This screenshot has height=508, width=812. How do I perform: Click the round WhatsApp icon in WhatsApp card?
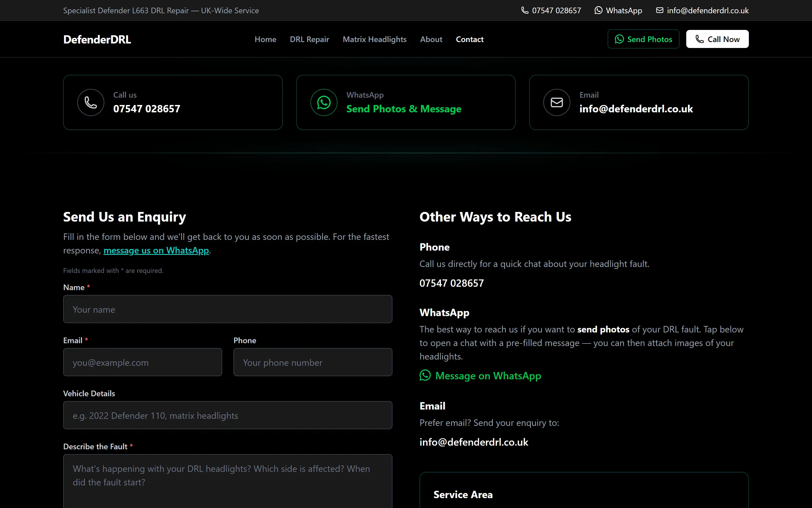pyautogui.click(x=324, y=102)
